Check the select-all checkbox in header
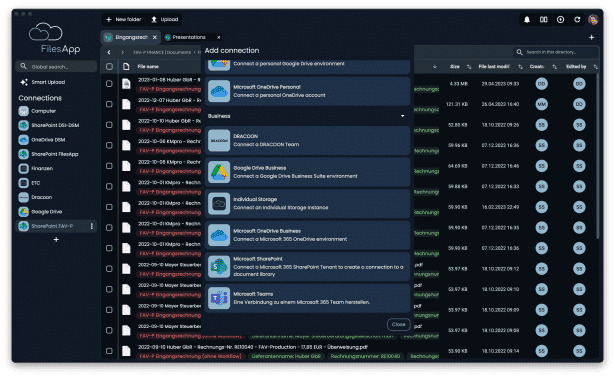This screenshot has width=615, height=377. (x=109, y=67)
